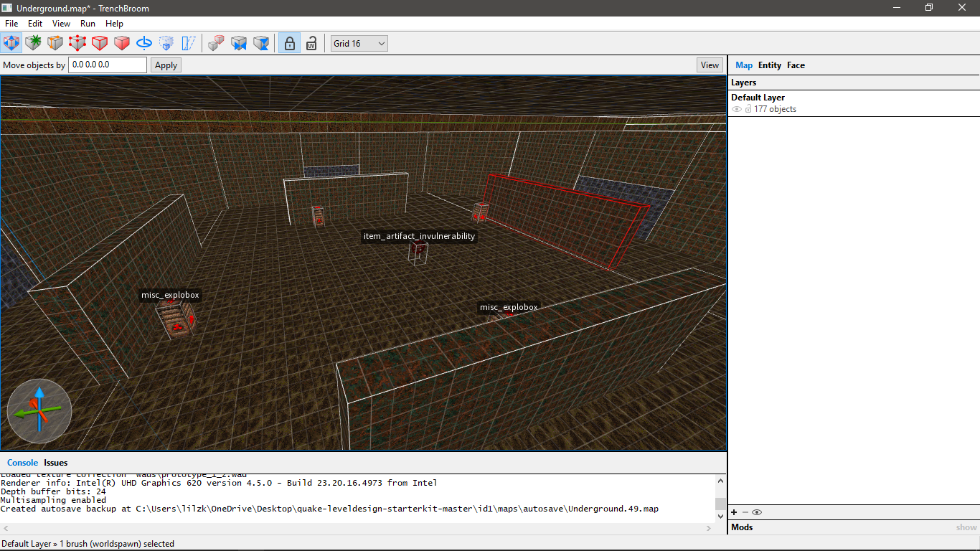Open the View menu
The image size is (980, 551).
(x=62, y=24)
